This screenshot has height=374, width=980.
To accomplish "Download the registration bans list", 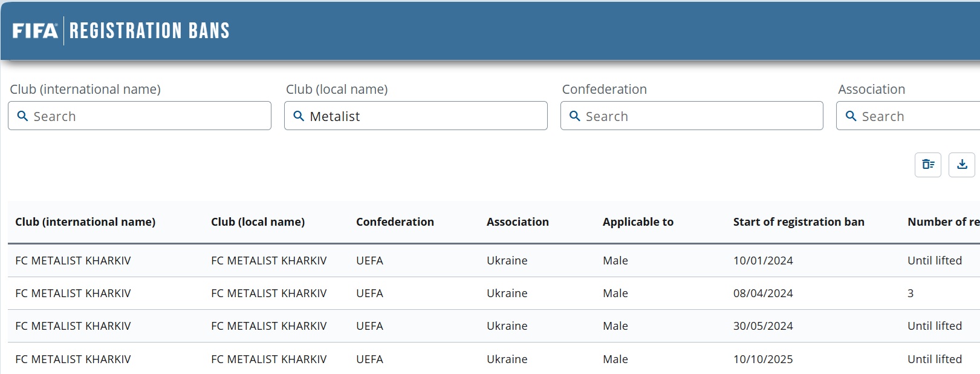I will pyautogui.click(x=961, y=165).
